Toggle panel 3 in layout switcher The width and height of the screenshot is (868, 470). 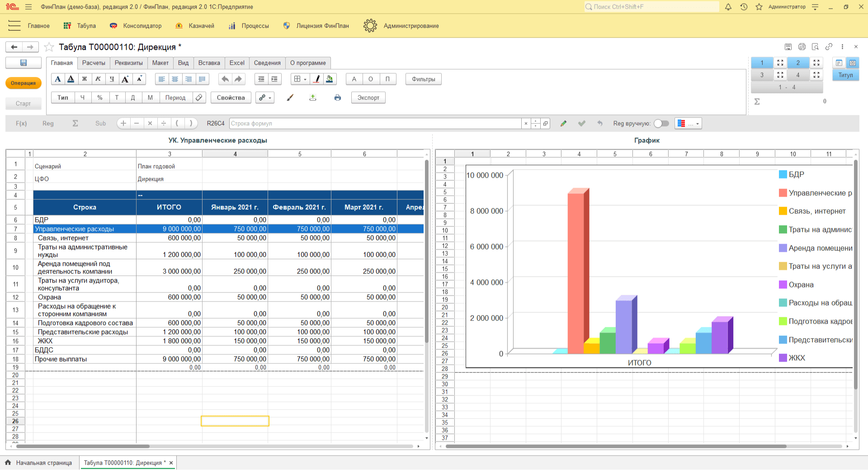762,75
